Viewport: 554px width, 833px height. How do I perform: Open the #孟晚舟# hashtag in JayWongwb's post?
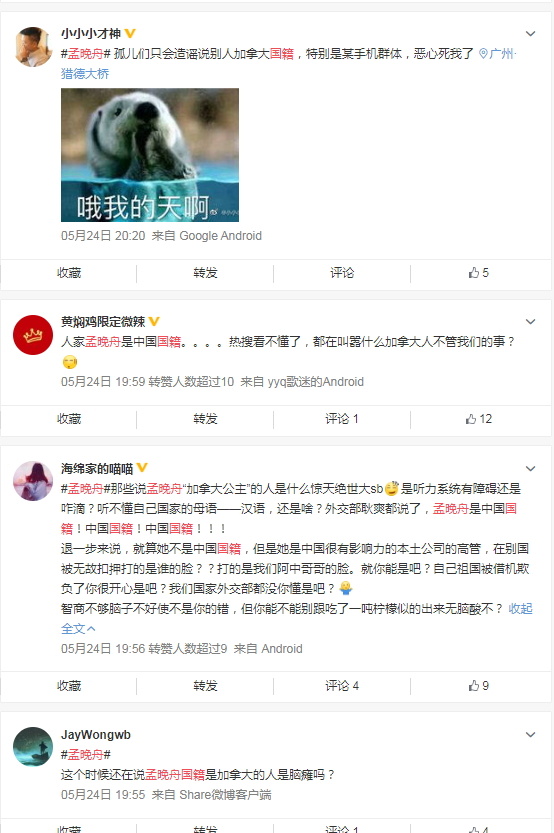point(86,754)
